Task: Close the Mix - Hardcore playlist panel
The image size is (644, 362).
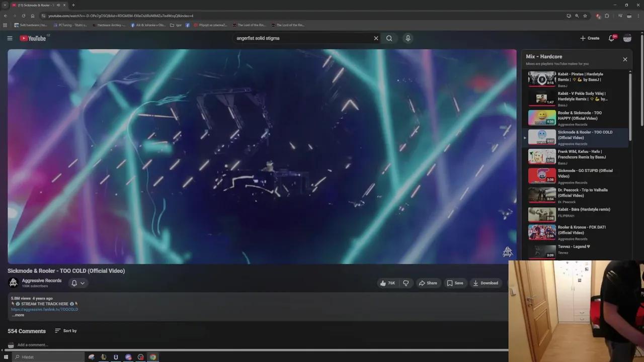Action: tap(625, 59)
